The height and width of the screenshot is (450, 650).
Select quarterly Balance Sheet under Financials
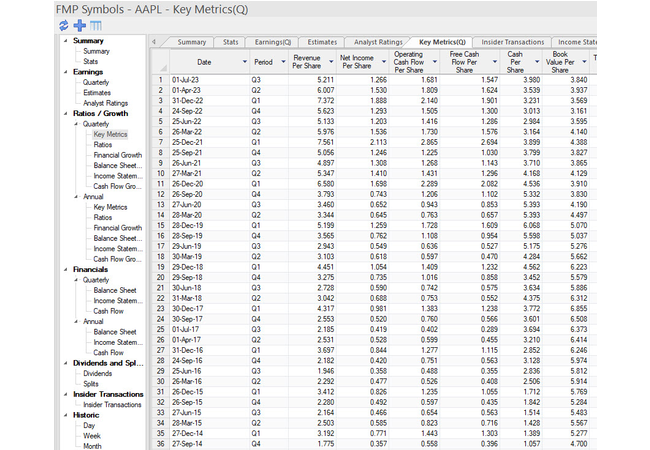[115, 290]
